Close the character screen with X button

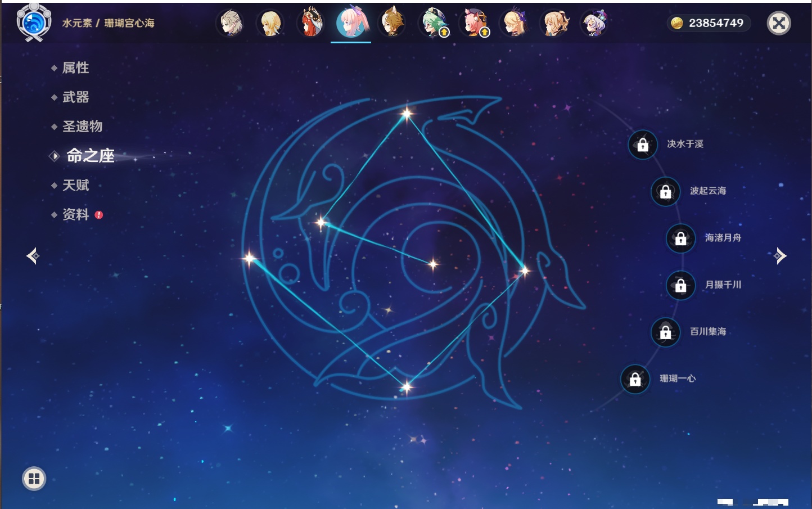click(779, 23)
